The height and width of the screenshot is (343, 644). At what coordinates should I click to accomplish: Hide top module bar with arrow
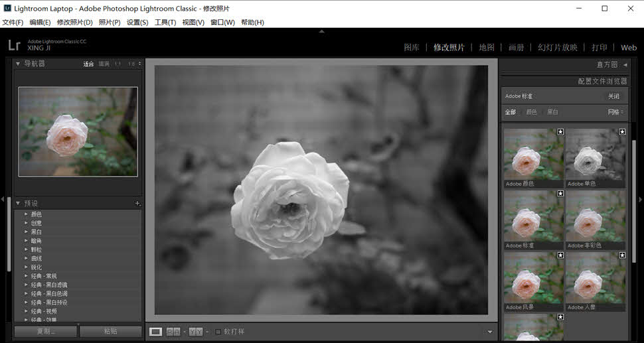pos(321,31)
